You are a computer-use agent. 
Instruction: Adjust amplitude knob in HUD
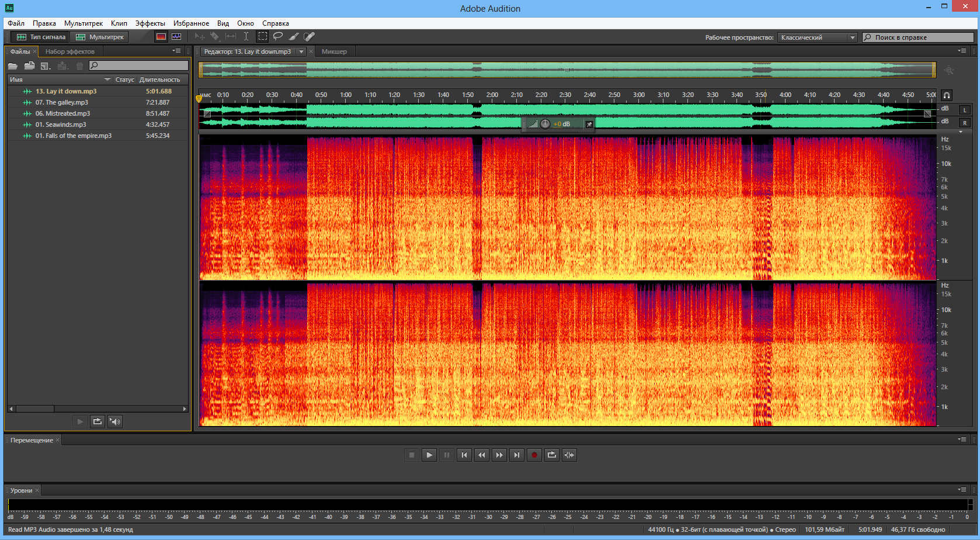tap(545, 124)
